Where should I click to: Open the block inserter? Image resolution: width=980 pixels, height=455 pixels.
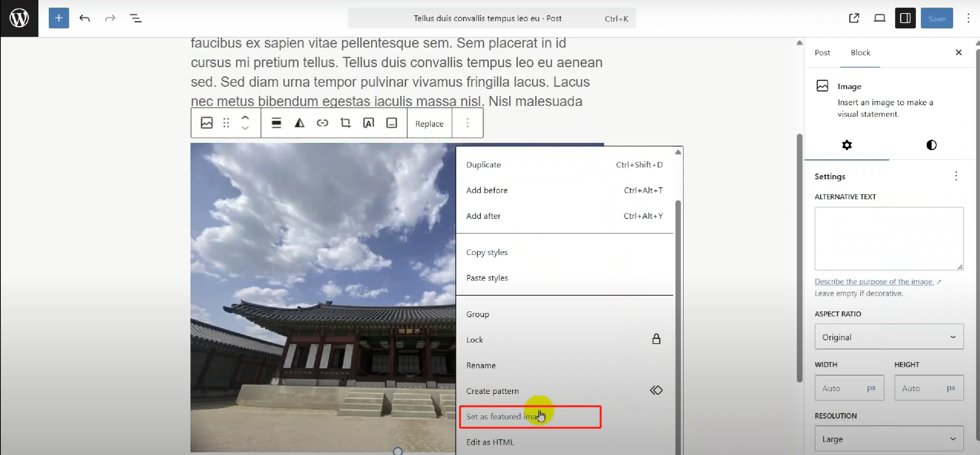pos(58,18)
